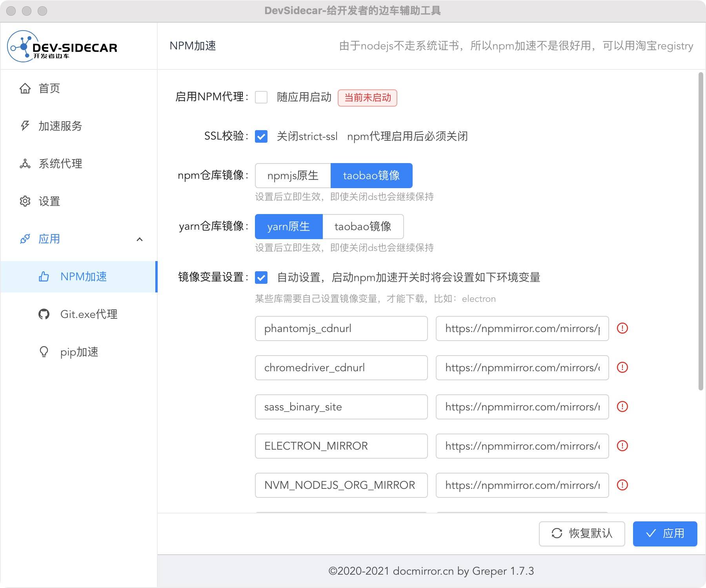Screen dimensions: 706x588
Task: Click the checkmark icon in 应用 button
Action: pyautogui.click(x=651, y=533)
